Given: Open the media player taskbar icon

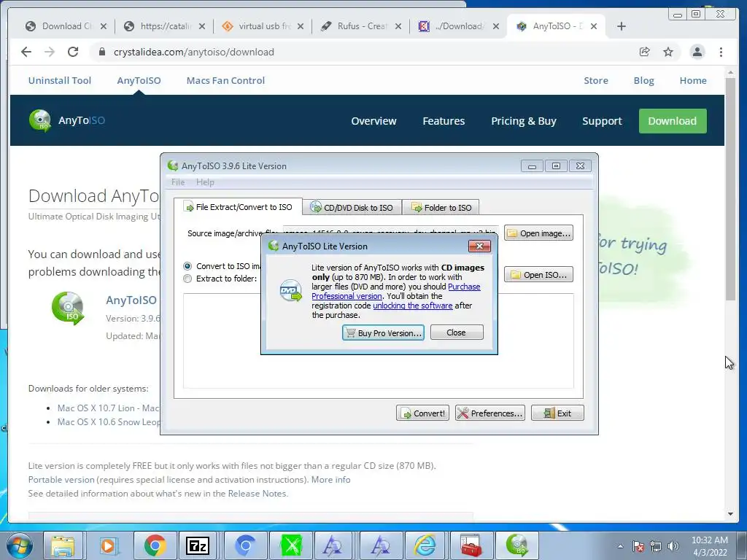Looking at the screenshot, I should 108,545.
